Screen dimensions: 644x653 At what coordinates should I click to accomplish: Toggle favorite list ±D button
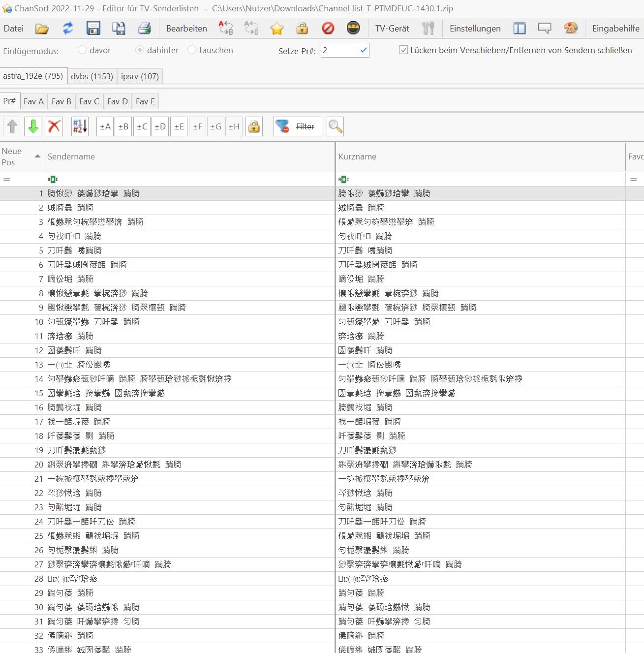coord(160,126)
